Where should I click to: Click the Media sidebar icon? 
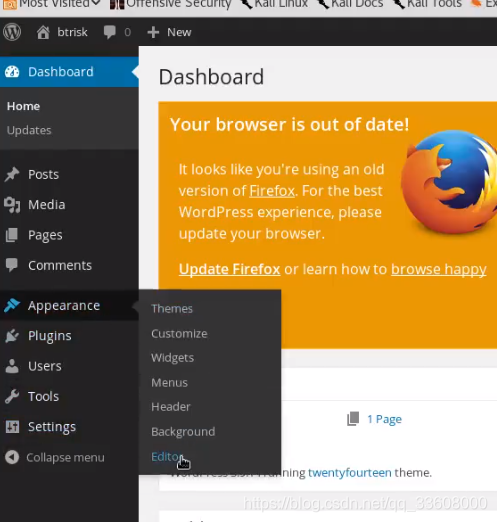(12, 204)
